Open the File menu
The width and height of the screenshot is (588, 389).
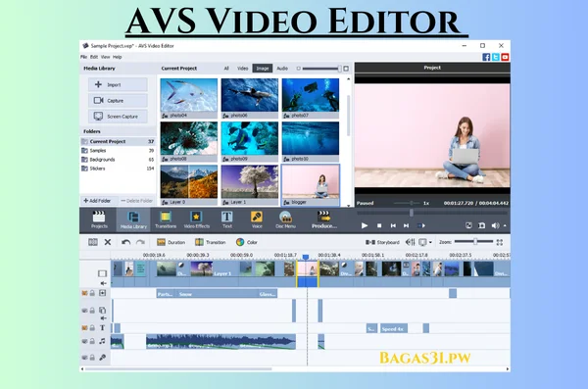83,57
